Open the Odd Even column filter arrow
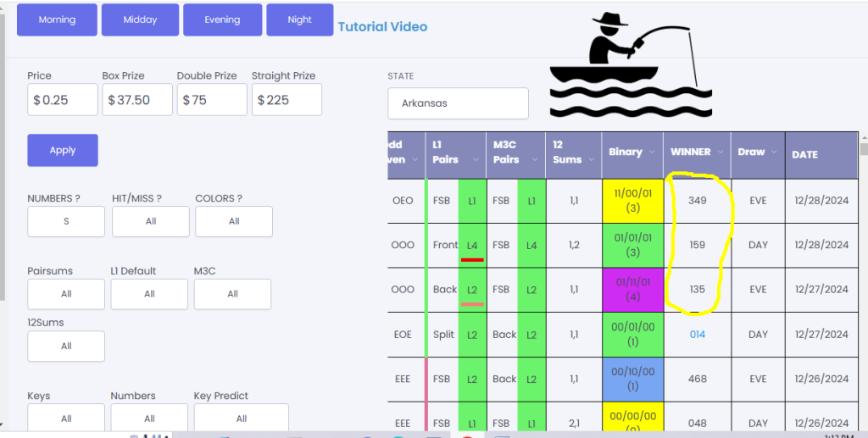 [415, 160]
